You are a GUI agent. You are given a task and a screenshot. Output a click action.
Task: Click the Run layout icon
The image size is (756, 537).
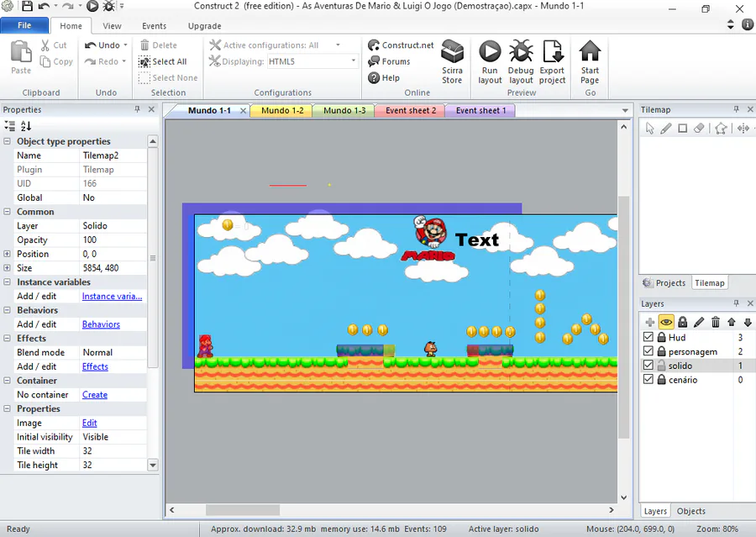[x=490, y=51]
